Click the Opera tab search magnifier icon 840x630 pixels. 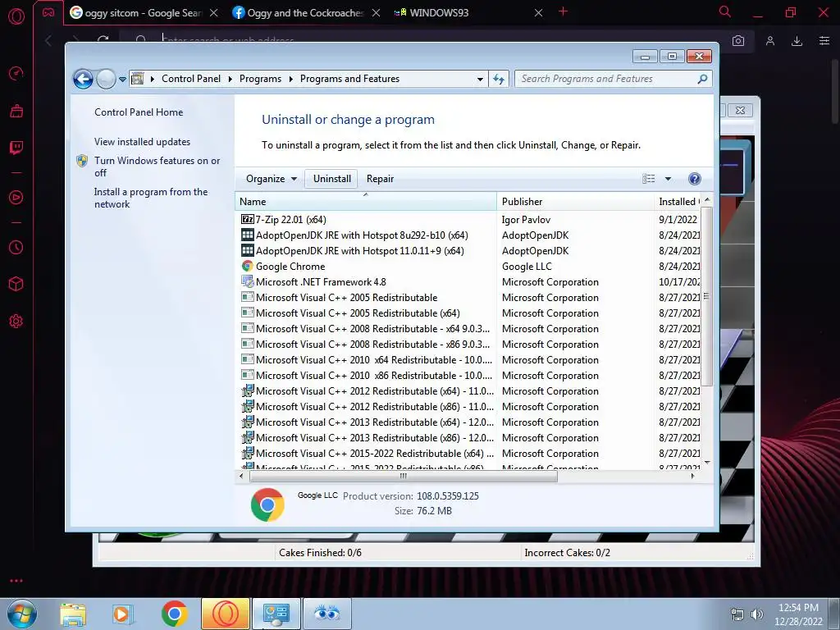coord(725,11)
